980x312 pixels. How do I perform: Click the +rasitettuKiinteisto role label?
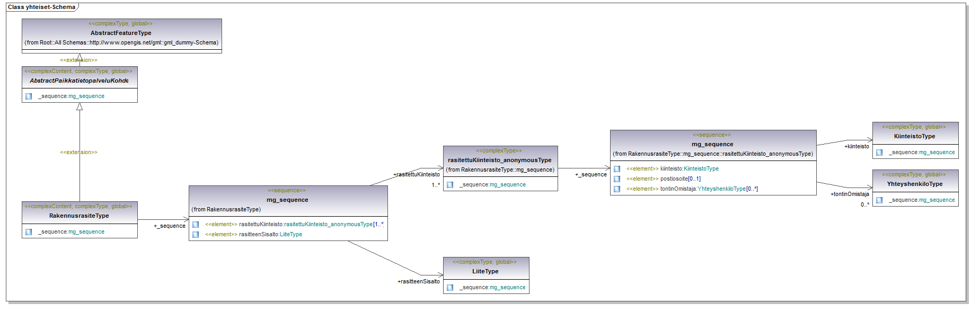[x=416, y=174]
